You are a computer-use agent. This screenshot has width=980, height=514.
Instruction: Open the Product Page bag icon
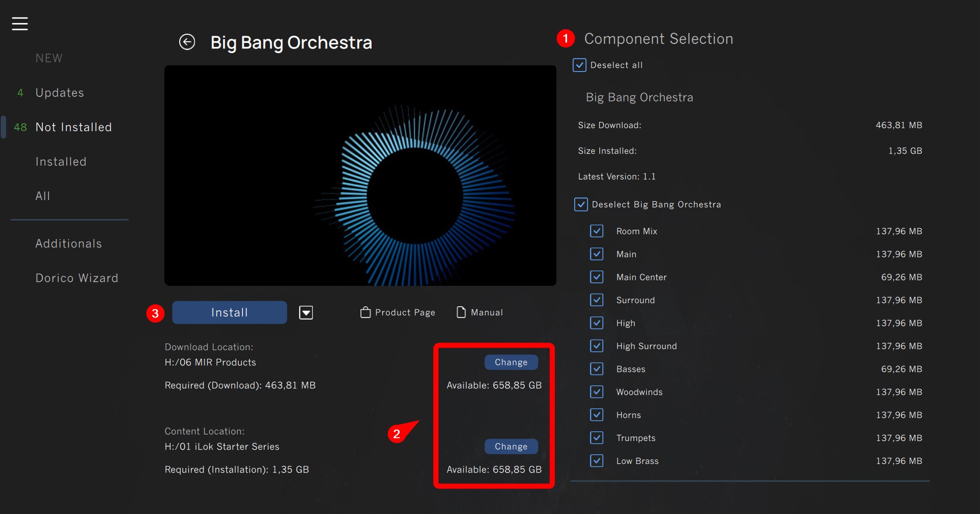click(x=365, y=312)
